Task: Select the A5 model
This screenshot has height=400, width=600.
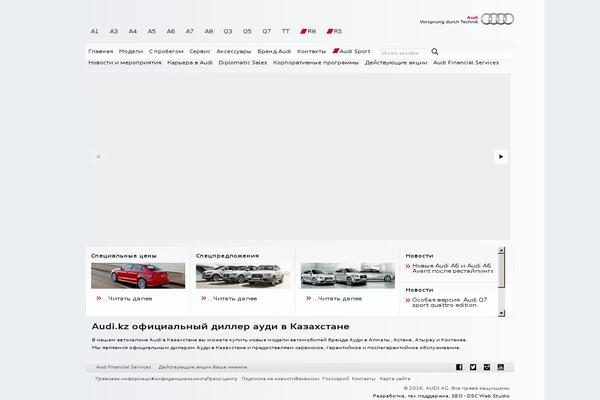Action: 152,31
